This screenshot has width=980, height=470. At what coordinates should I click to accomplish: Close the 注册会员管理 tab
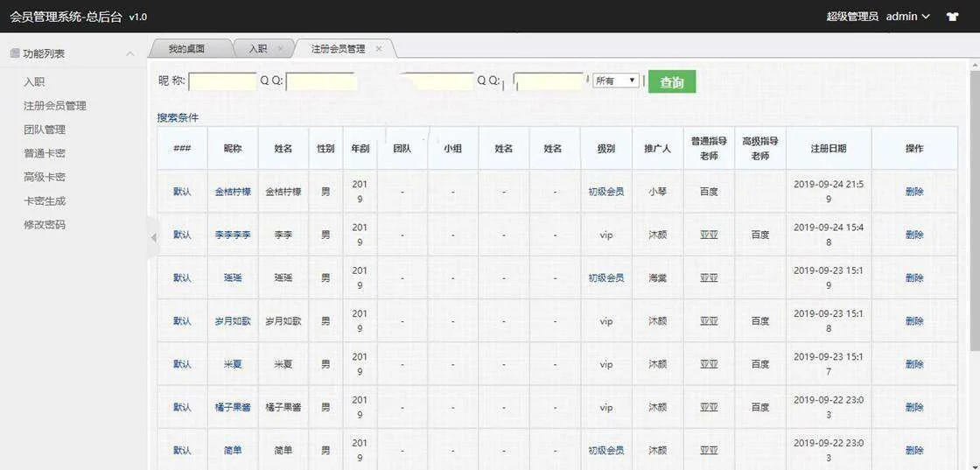[379, 49]
